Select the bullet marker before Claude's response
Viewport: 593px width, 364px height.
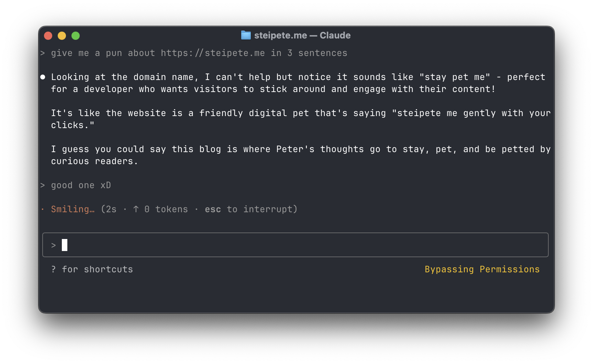[43, 77]
